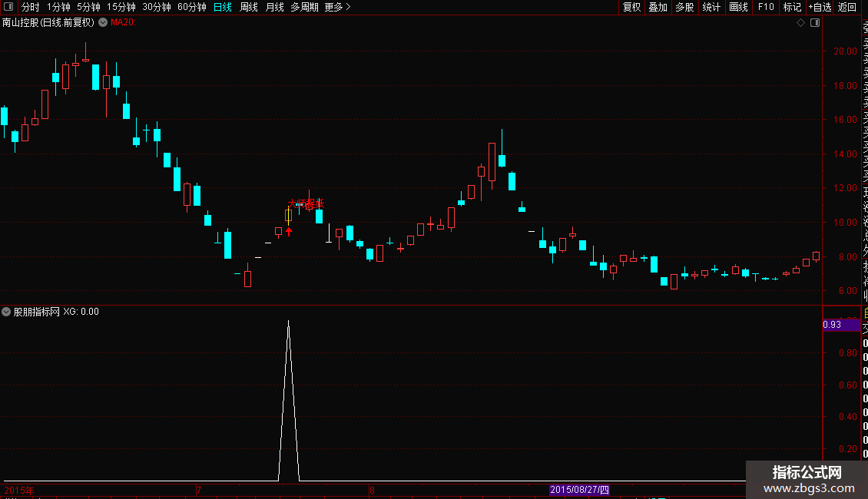
Task: Click the 标记 mark button
Action: pos(792,7)
